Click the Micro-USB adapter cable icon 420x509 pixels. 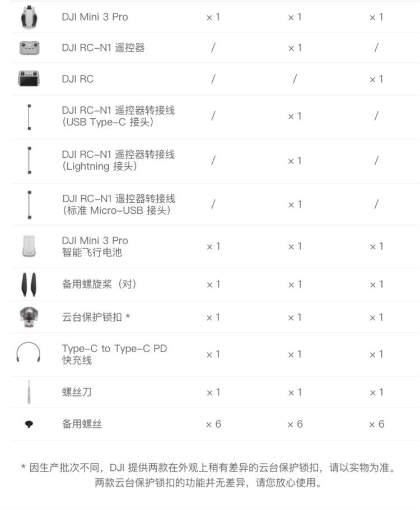coord(30,204)
